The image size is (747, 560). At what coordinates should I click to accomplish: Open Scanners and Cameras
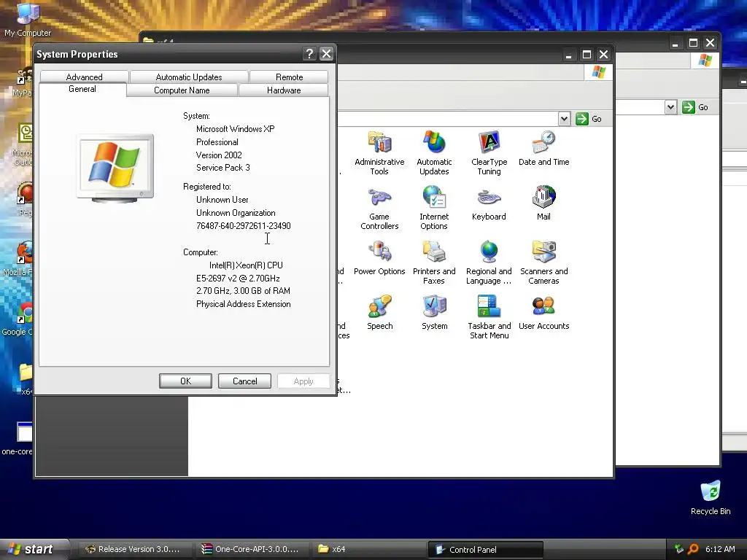click(x=543, y=262)
